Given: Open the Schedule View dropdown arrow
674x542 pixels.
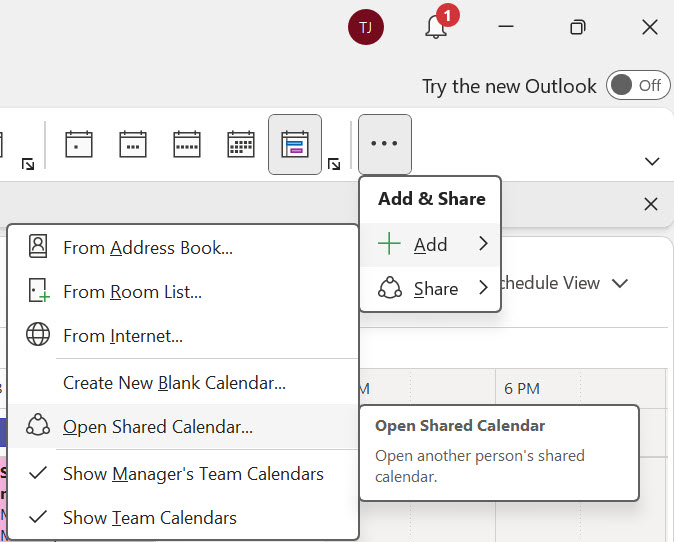Looking at the screenshot, I should [x=620, y=283].
